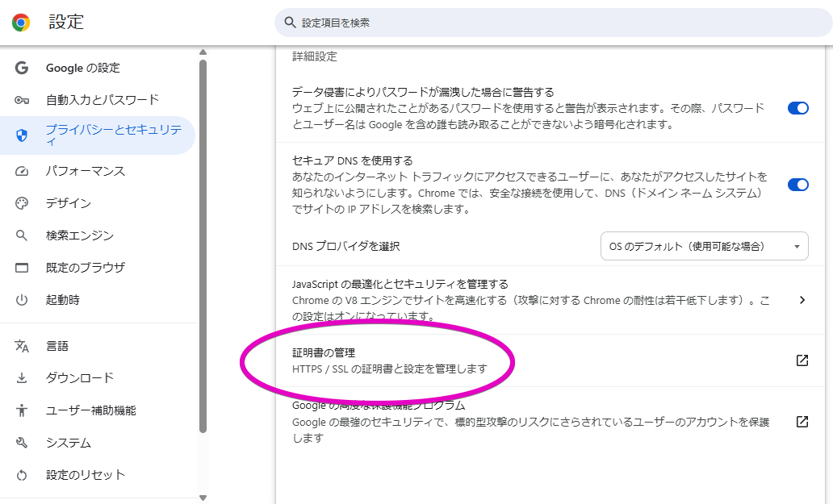Click the shield privacy icon

22,135
